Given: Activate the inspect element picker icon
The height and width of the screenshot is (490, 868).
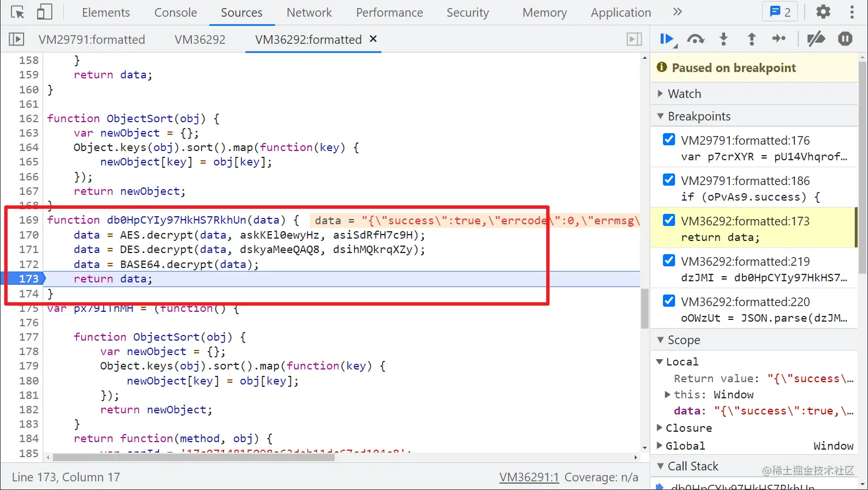Looking at the screenshot, I should (x=18, y=12).
